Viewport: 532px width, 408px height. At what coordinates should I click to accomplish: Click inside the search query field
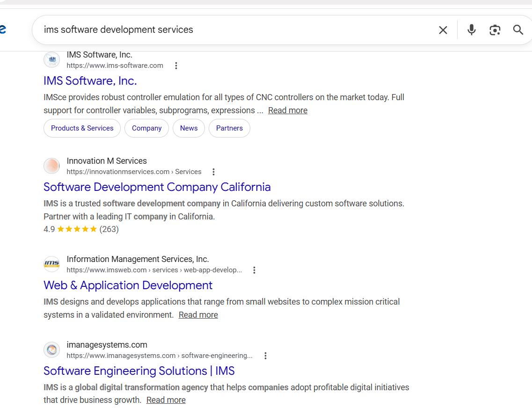(234, 30)
